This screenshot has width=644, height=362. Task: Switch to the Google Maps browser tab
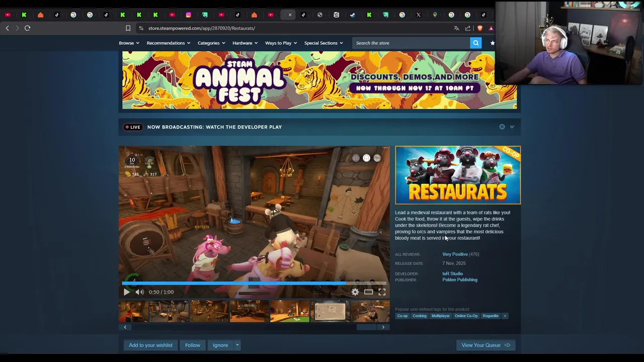pos(435,15)
